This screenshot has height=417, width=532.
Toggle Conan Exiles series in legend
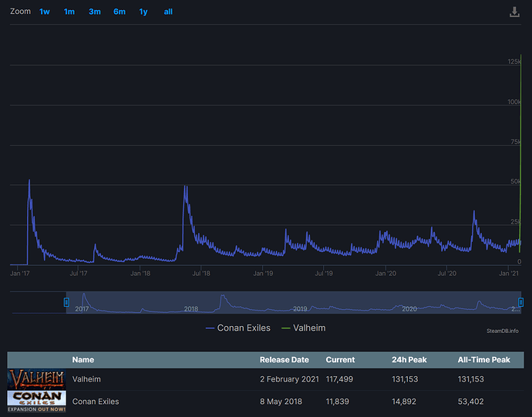click(238, 328)
